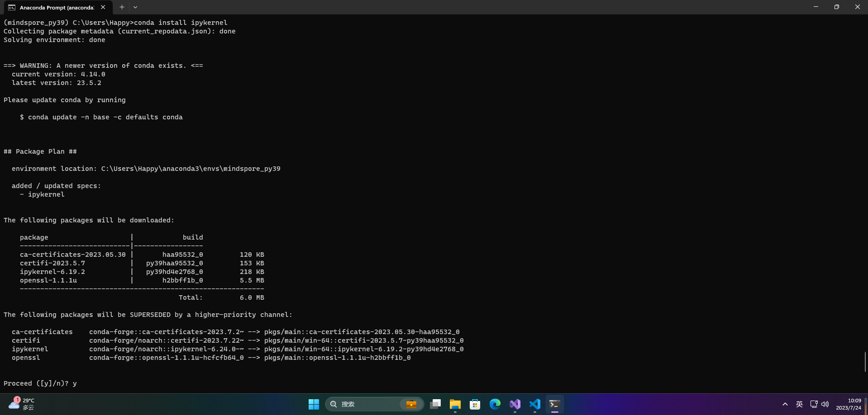Click 'Solving environment: done' line
This screenshot has width=868, height=415.
54,40
